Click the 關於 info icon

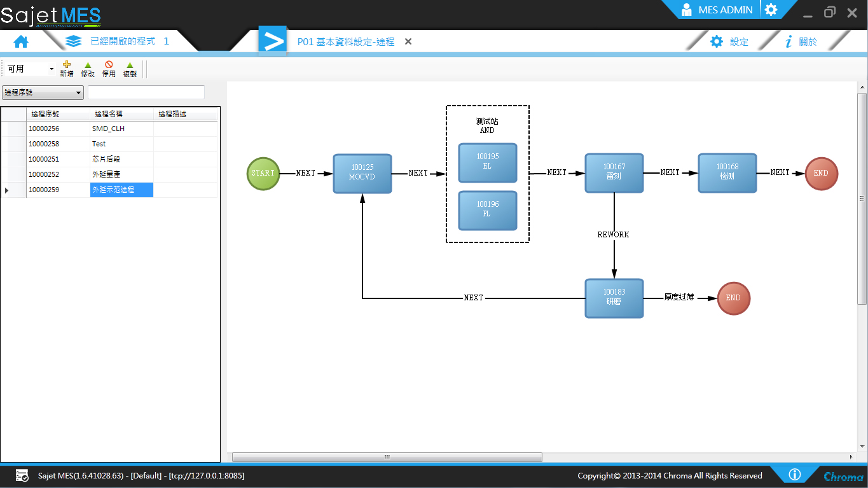[789, 42]
